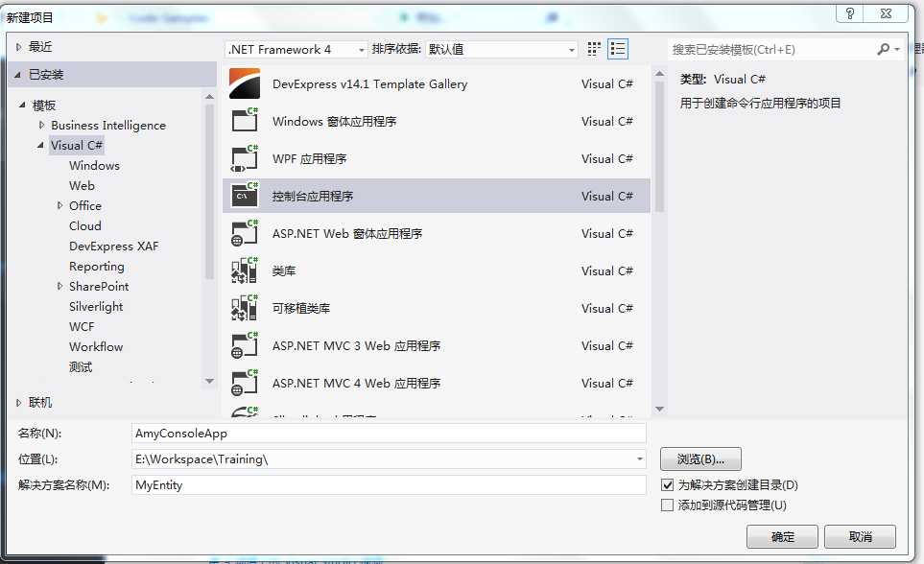Viewport: 924px width, 564px height.
Task: Select the 测试 tree item
Action: [x=81, y=367]
